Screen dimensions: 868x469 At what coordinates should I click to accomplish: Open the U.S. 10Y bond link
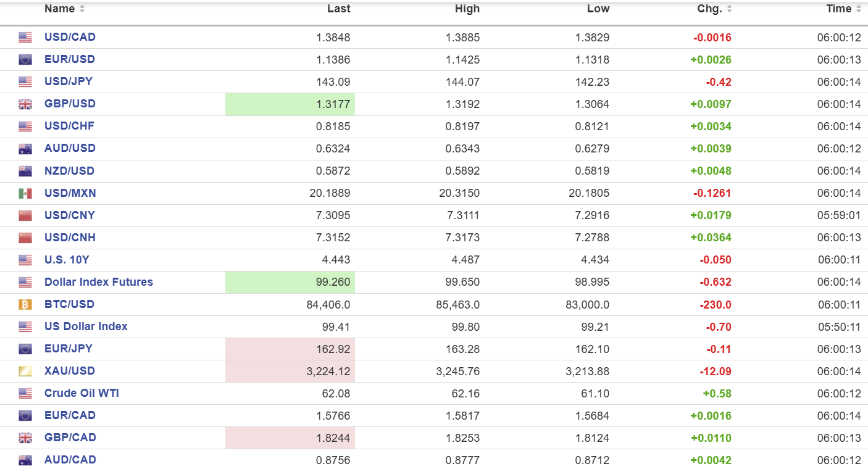point(67,260)
